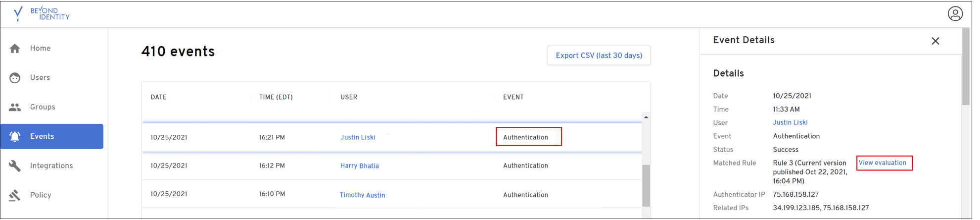980x220 pixels.
Task: Click the Beyond Identity logo
Action: pyautogui.click(x=42, y=13)
